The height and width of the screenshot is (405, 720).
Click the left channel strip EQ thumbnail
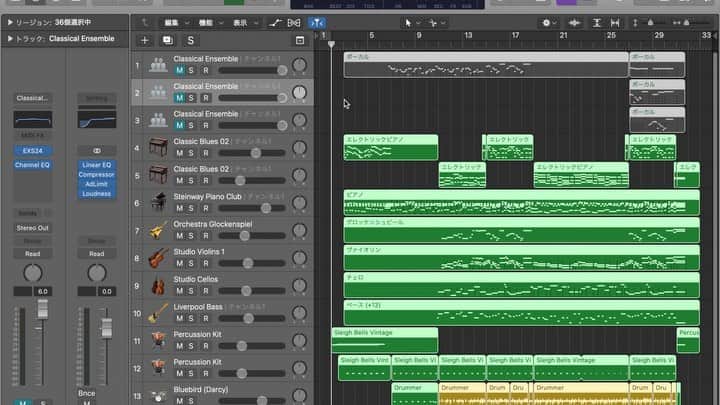(x=32, y=119)
